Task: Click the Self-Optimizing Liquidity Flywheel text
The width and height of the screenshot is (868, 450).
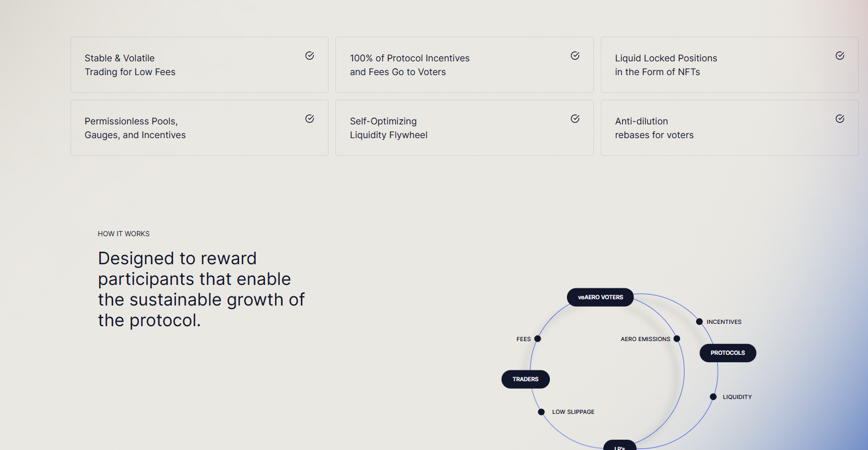Action: point(389,128)
